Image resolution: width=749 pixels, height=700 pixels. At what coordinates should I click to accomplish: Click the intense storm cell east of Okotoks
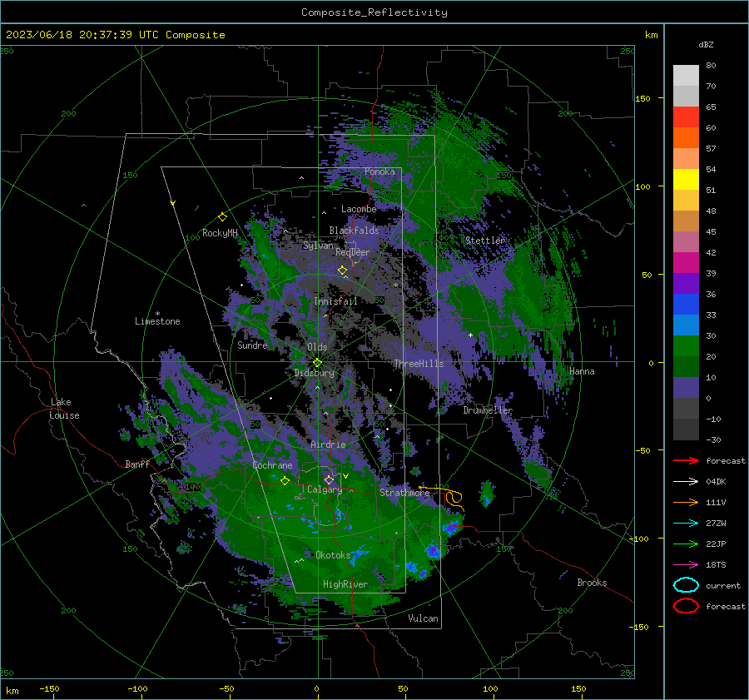(433, 551)
